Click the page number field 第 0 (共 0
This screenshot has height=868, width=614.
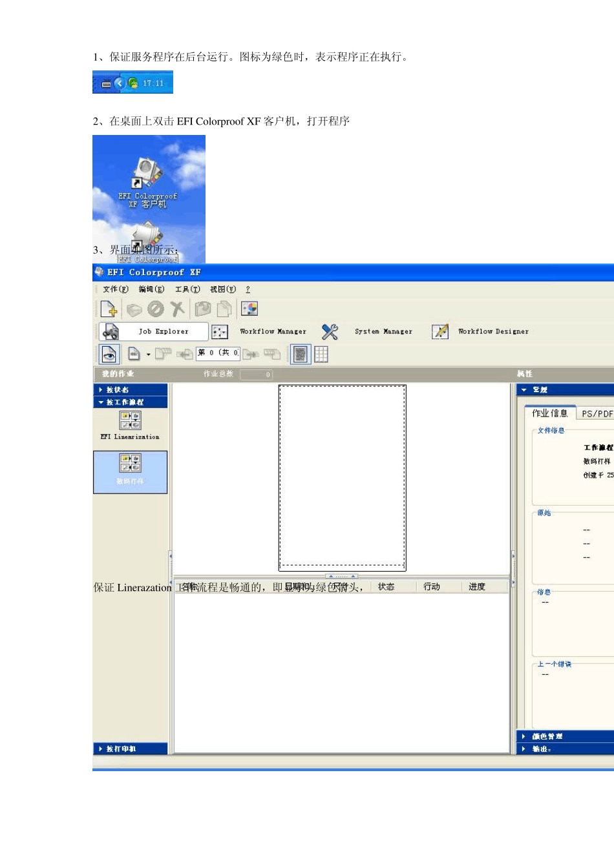(x=218, y=353)
